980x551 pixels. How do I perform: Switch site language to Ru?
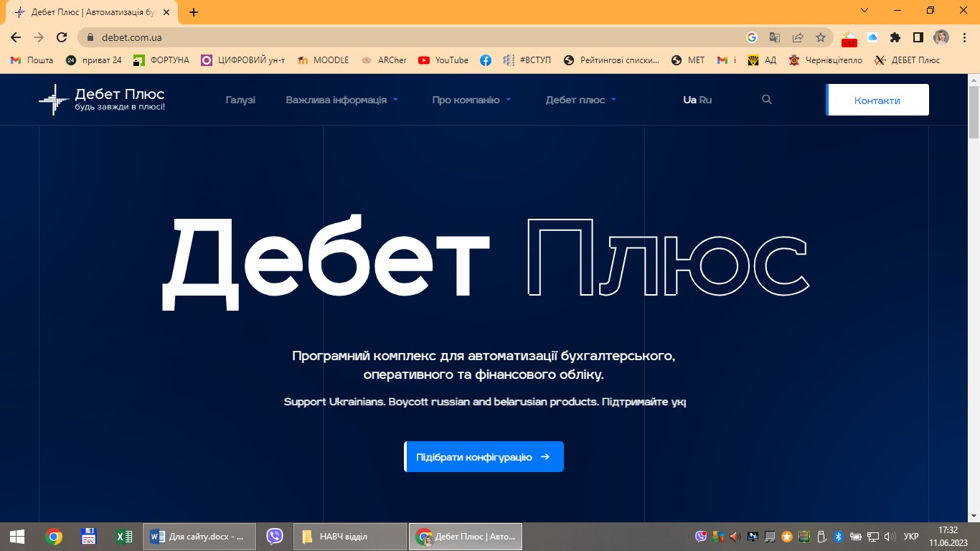(705, 100)
